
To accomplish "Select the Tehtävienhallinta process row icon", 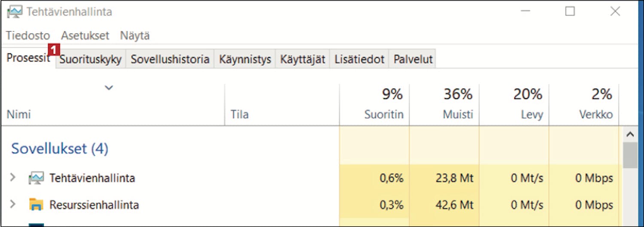I will coord(36,178).
